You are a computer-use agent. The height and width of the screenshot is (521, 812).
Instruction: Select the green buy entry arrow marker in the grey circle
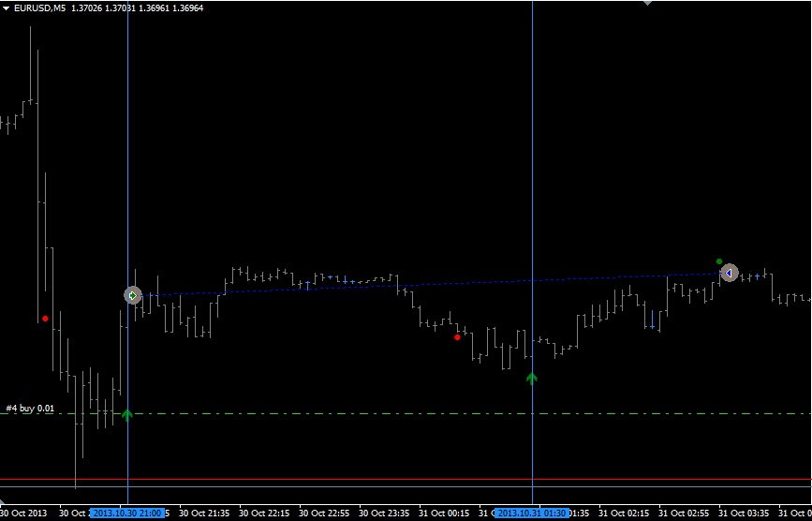point(133,295)
